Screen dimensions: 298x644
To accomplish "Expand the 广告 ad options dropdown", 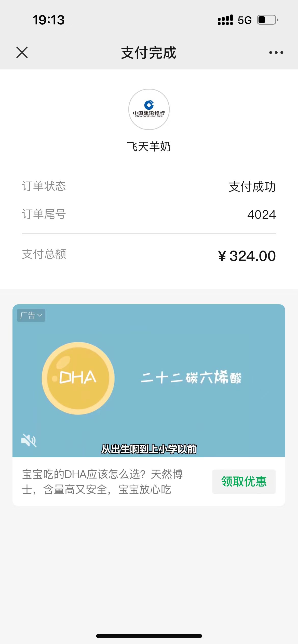I will [31, 315].
